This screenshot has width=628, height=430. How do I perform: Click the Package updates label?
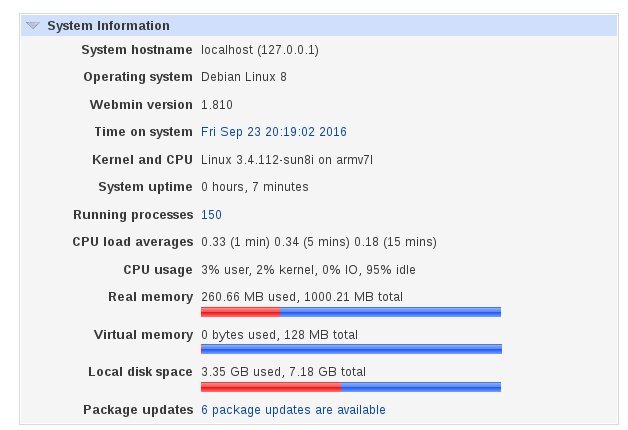tap(138, 410)
